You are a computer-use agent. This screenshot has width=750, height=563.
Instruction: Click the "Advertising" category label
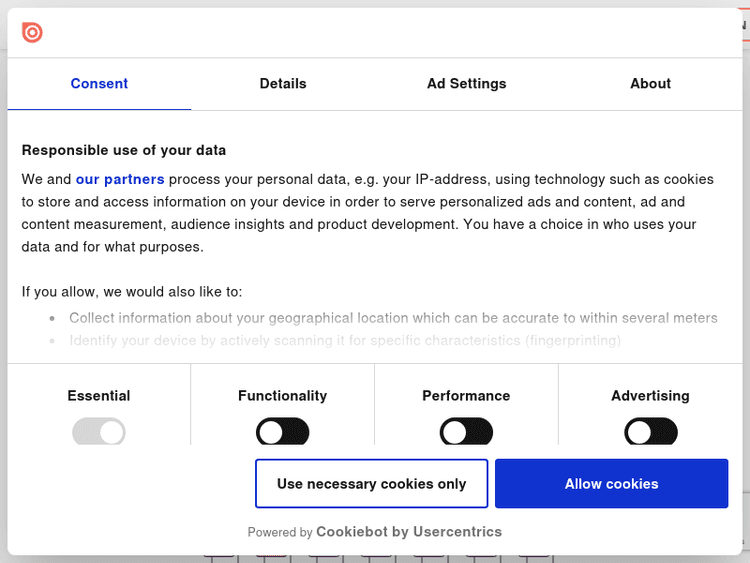pos(650,396)
